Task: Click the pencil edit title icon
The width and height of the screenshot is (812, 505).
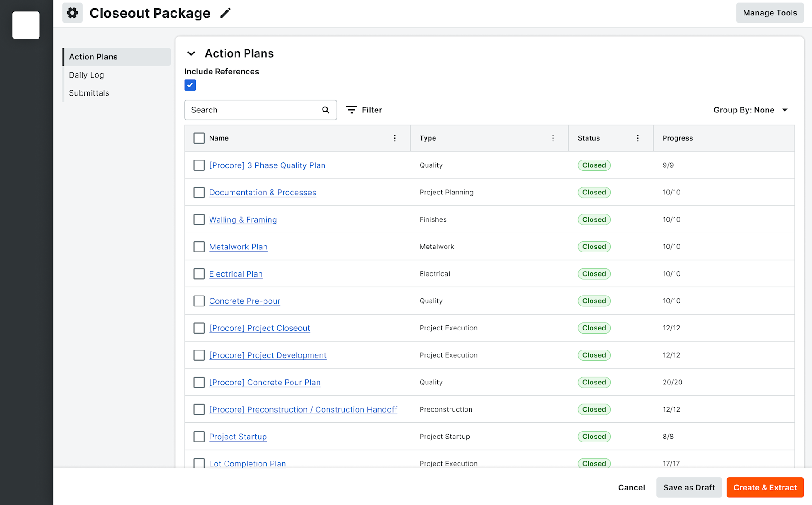Action: pos(225,13)
